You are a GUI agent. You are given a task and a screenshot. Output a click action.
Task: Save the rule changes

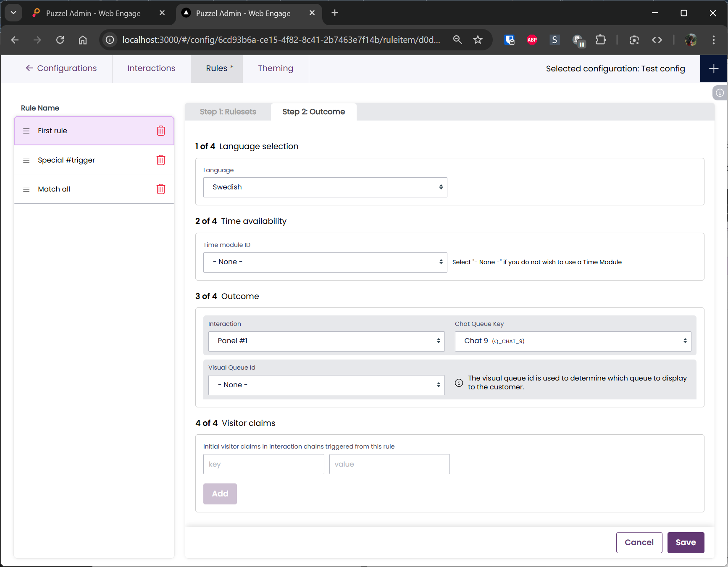coord(685,542)
